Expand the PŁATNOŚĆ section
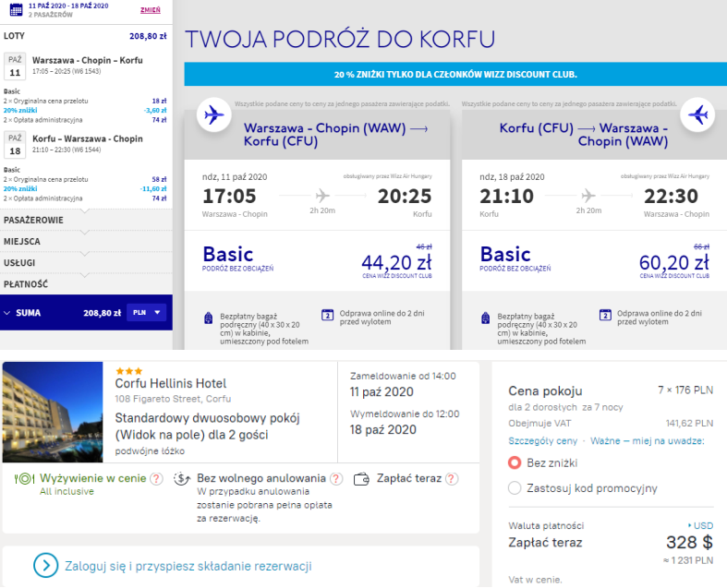Image resolution: width=727 pixels, height=588 pixels. [86, 283]
